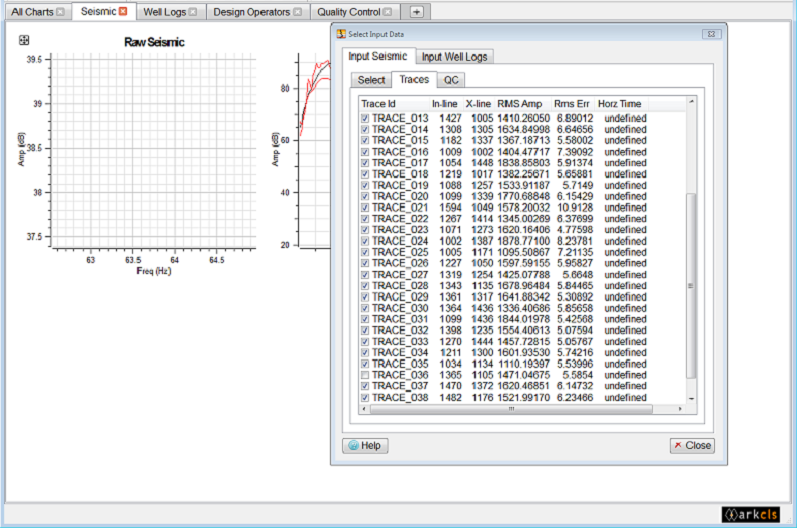Viewport: 797px width, 528px height.
Task: Click the vertical scrollbar down arrow in trace list
Action: pos(691,399)
